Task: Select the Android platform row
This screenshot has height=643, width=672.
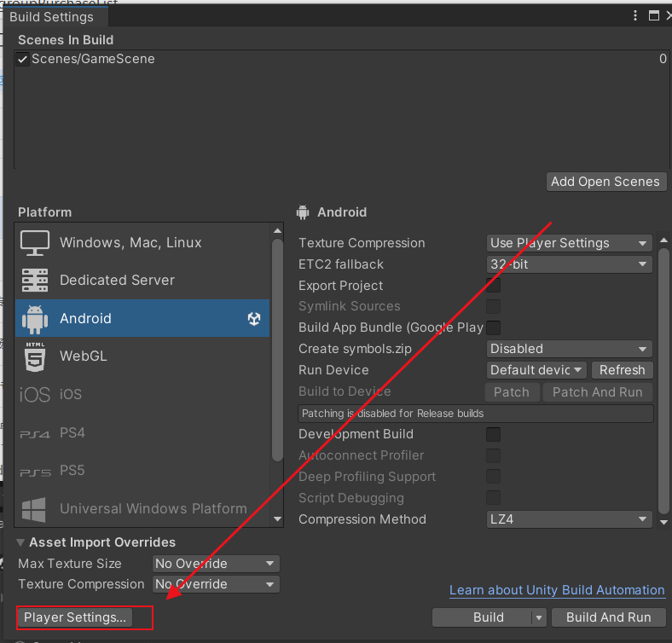Action: tap(142, 318)
